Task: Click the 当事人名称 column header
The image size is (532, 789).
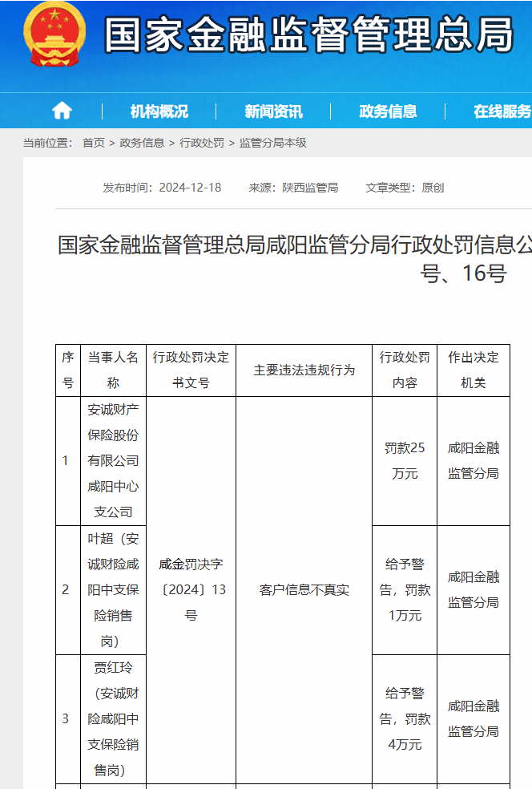Action: coord(113,370)
